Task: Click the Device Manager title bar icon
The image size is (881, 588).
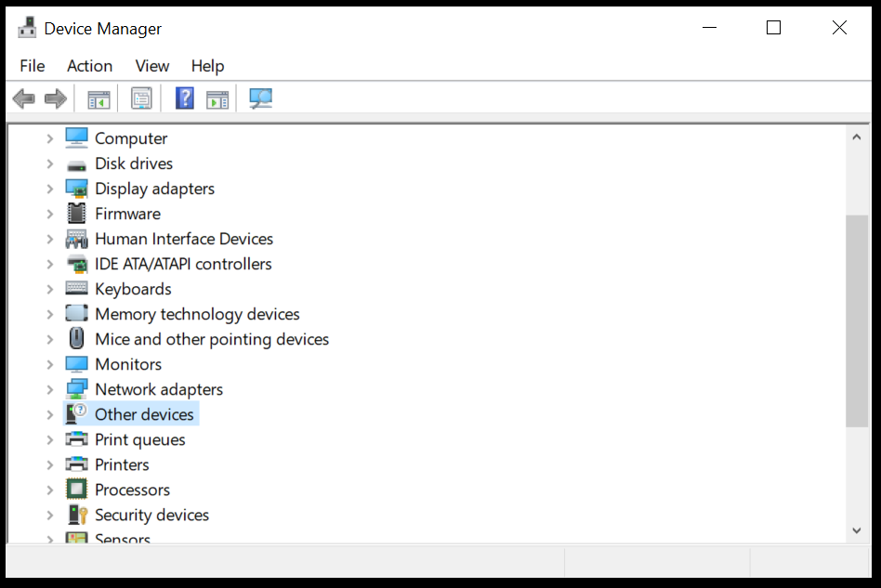Action: (x=27, y=28)
